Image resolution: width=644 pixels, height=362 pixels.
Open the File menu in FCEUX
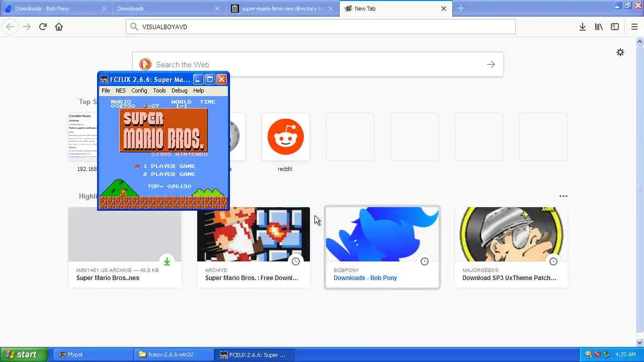coord(106,90)
